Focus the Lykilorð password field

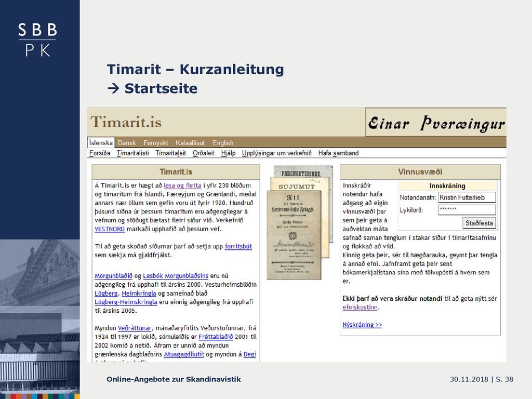pyautogui.click(x=467, y=210)
